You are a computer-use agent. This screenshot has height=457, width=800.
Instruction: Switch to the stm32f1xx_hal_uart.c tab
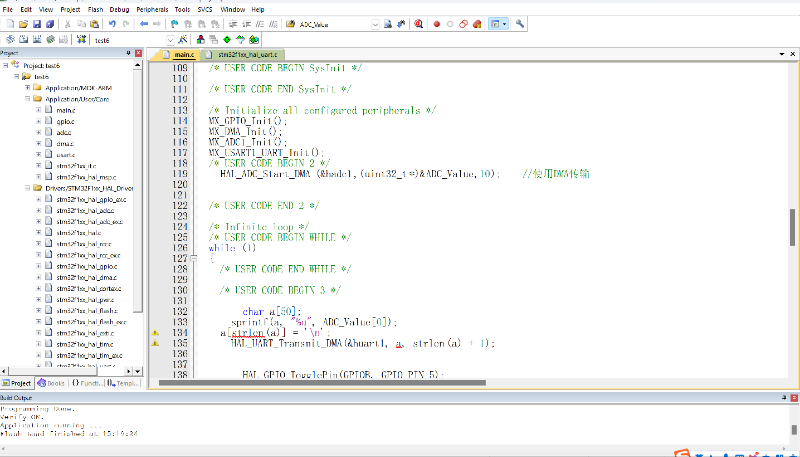coord(246,54)
